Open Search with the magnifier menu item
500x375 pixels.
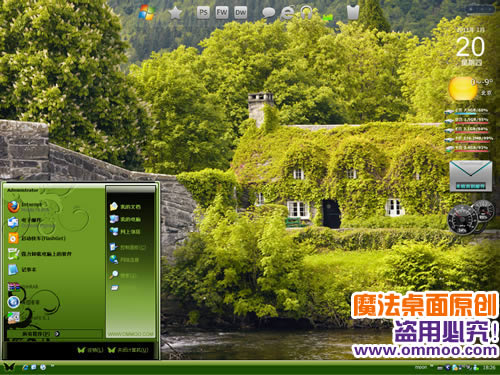[x=123, y=275]
